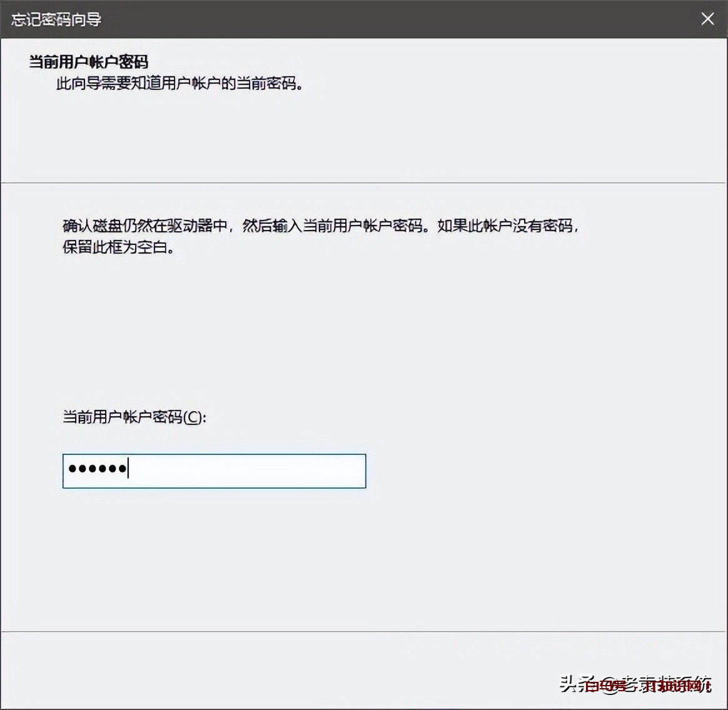Click the 忘记密码向导 title bar text
The height and width of the screenshot is (710, 728).
tap(56, 19)
